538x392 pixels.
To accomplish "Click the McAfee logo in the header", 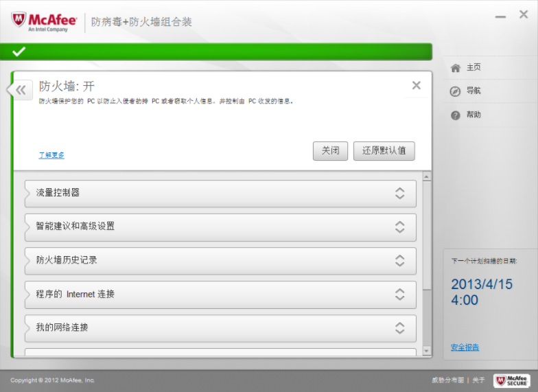I will (44, 22).
